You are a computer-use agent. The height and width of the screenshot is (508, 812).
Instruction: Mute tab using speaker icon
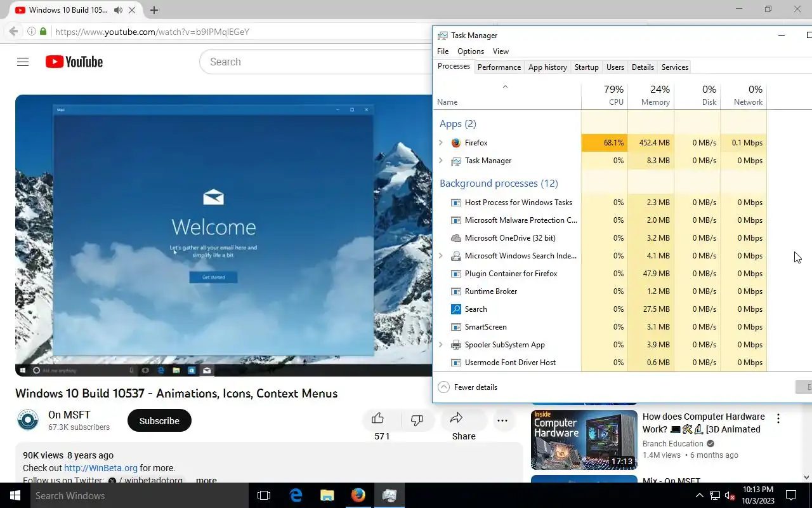pos(119,10)
